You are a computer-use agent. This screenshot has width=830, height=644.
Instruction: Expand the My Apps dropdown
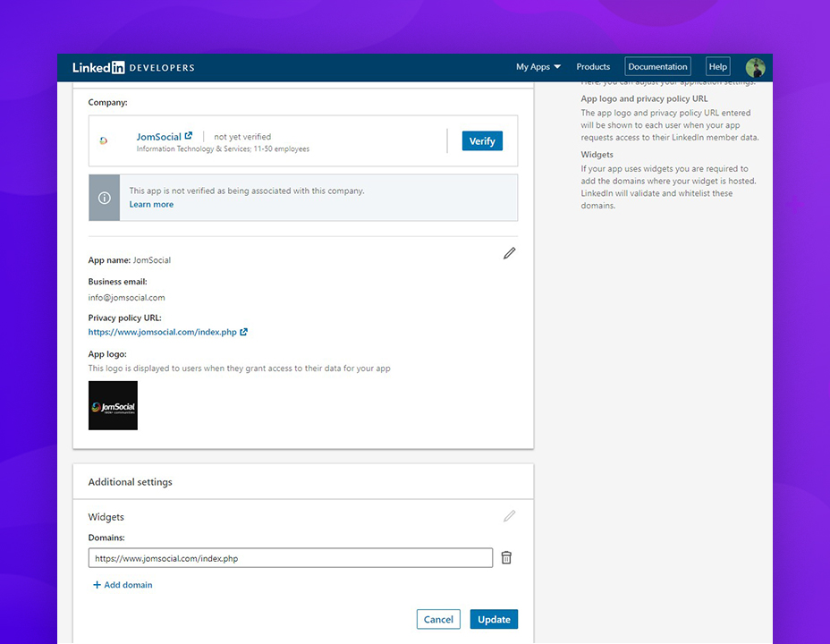pos(538,67)
